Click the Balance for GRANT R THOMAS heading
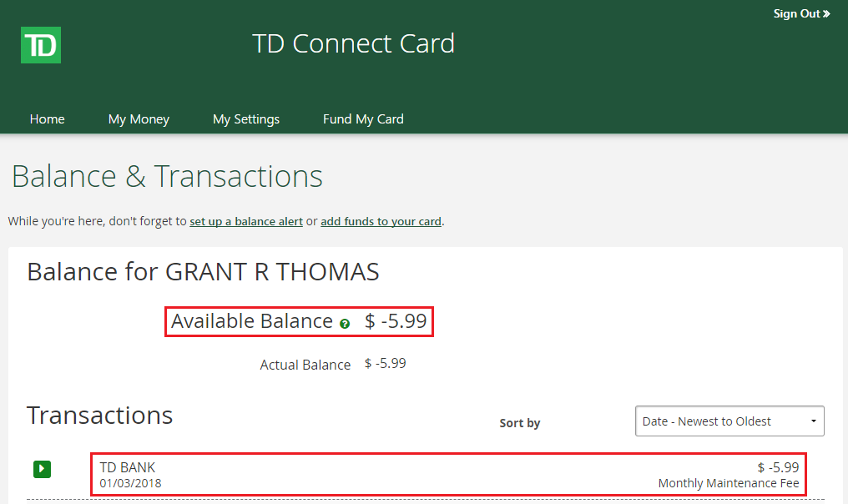The image size is (848, 504). 204,271
